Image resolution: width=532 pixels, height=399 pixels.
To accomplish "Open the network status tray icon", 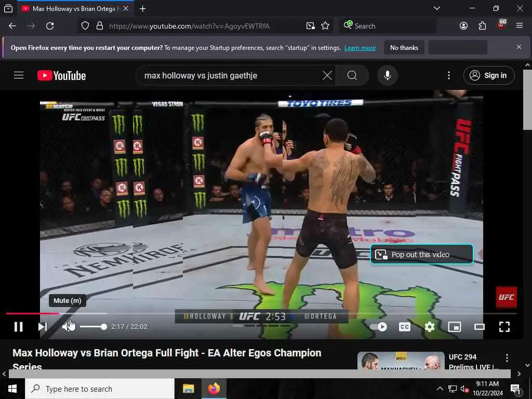I will click(x=453, y=389).
